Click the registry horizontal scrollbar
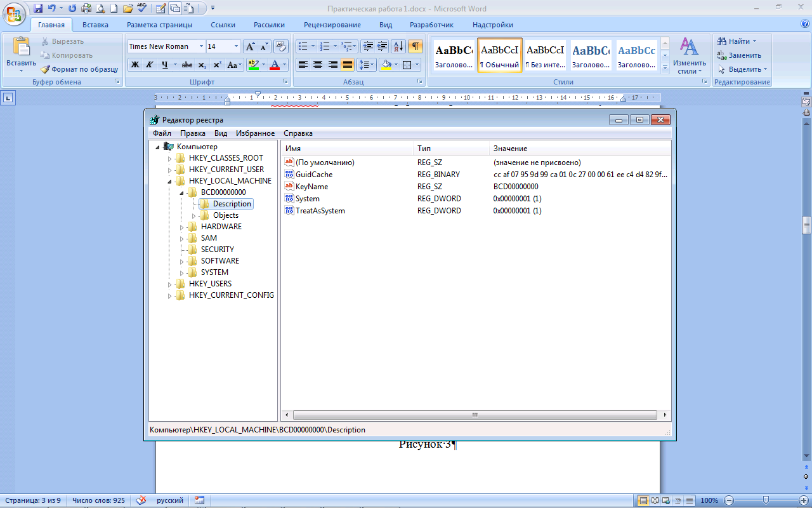 [475, 415]
